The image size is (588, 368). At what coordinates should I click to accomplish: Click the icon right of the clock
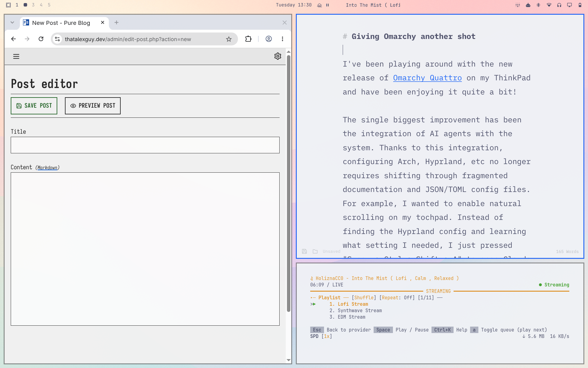319,5
